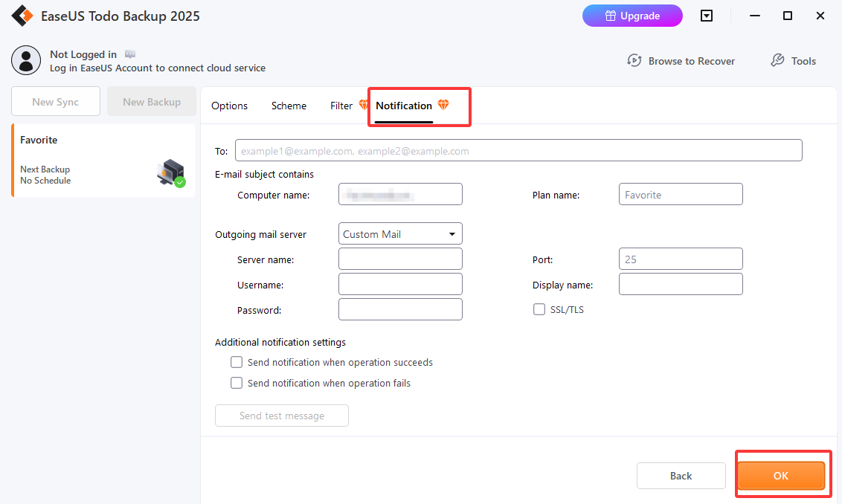Click the Not Logged in text
842x504 pixels.
coord(83,54)
